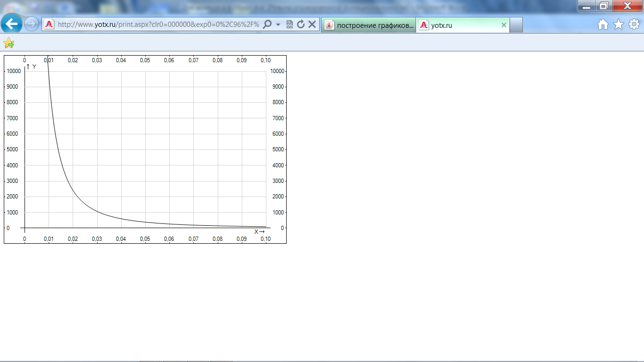Viewport: 644px width, 362px height.
Task: Click the yotx.ru URL address field
Action: (158, 25)
